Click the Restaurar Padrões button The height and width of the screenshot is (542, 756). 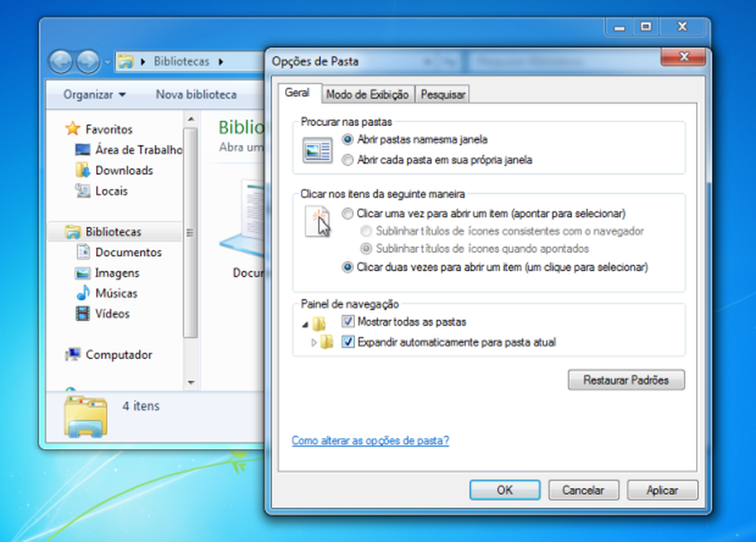tap(625, 380)
